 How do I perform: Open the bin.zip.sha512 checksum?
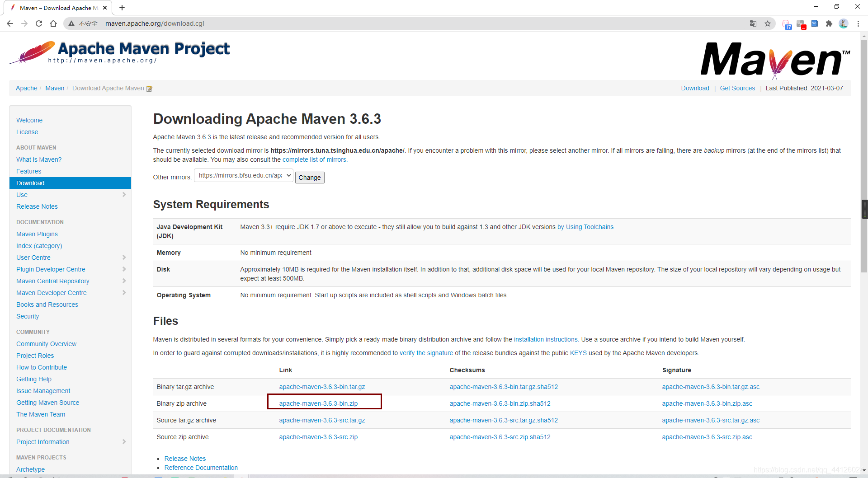point(500,403)
